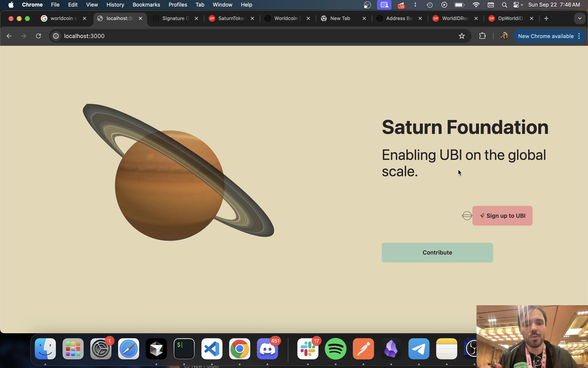
Task: Close the New Tab tab
Action: coord(364,18)
